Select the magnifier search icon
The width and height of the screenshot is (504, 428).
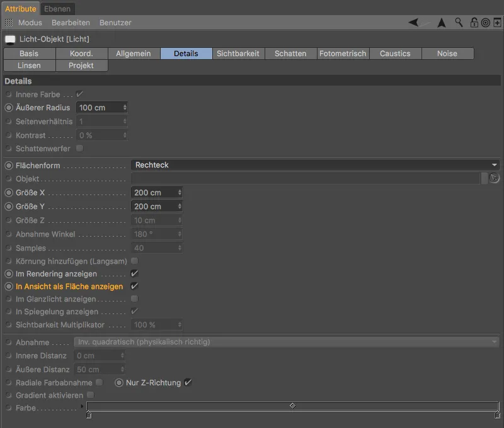459,22
